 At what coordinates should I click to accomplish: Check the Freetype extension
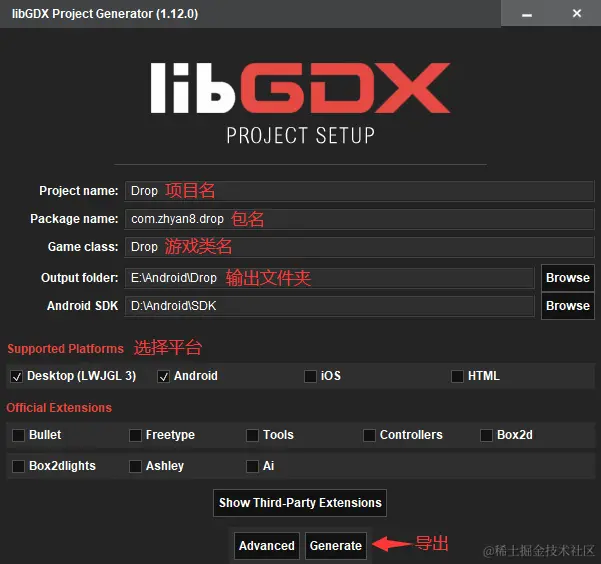click(135, 435)
